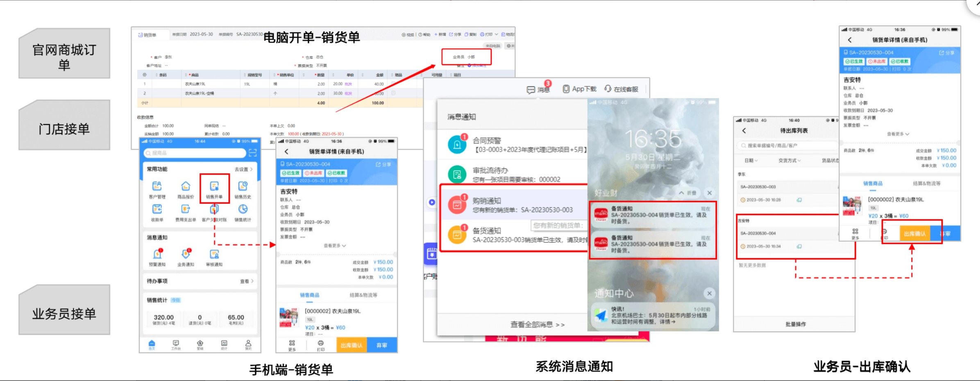Switch to 结算&物流等 tab in center phone
Screen dimensions: 980x381
363,295
